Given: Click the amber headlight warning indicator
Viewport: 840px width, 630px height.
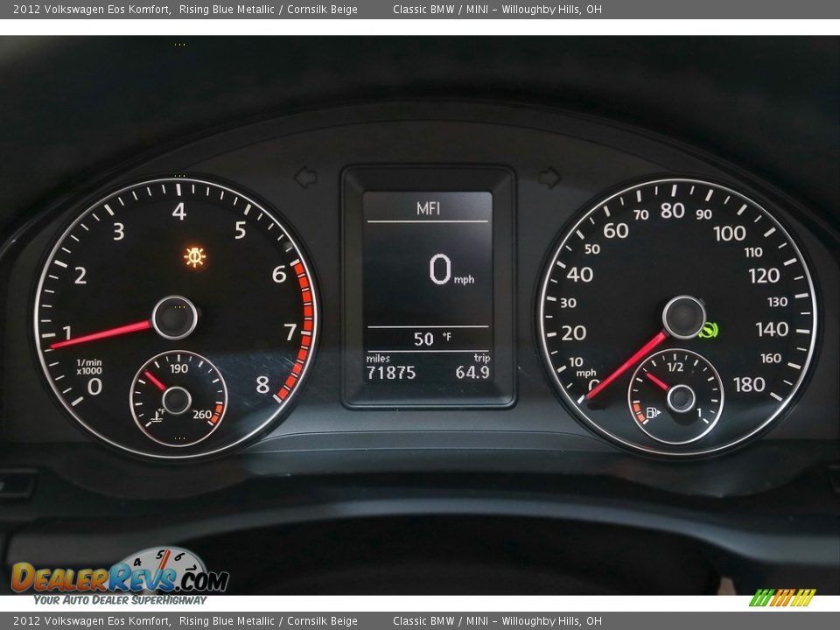Looking at the screenshot, I should pos(194,256).
